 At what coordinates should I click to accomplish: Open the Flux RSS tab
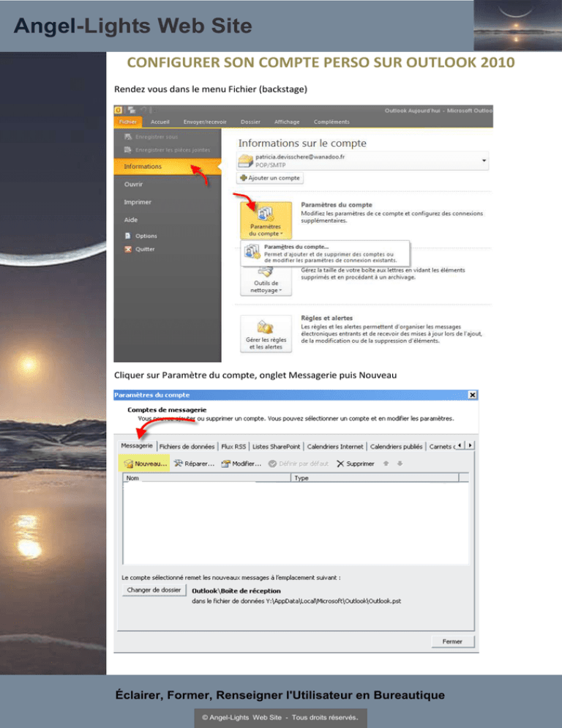pos(233,447)
